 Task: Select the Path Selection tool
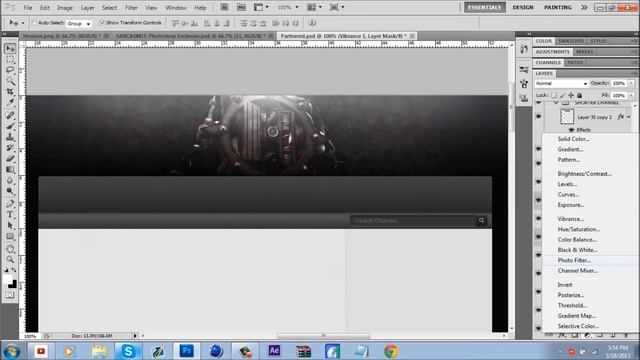point(10,225)
